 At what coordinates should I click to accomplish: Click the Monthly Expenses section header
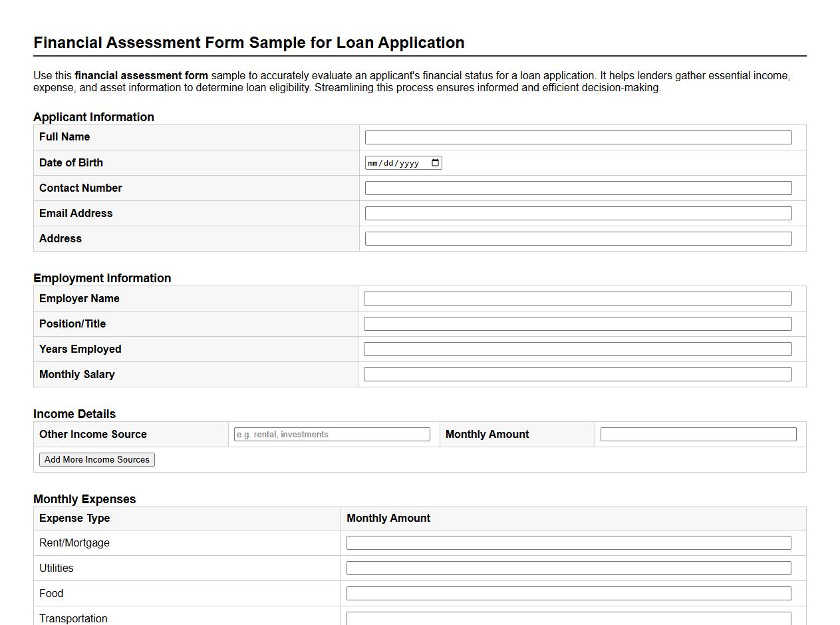(x=84, y=499)
